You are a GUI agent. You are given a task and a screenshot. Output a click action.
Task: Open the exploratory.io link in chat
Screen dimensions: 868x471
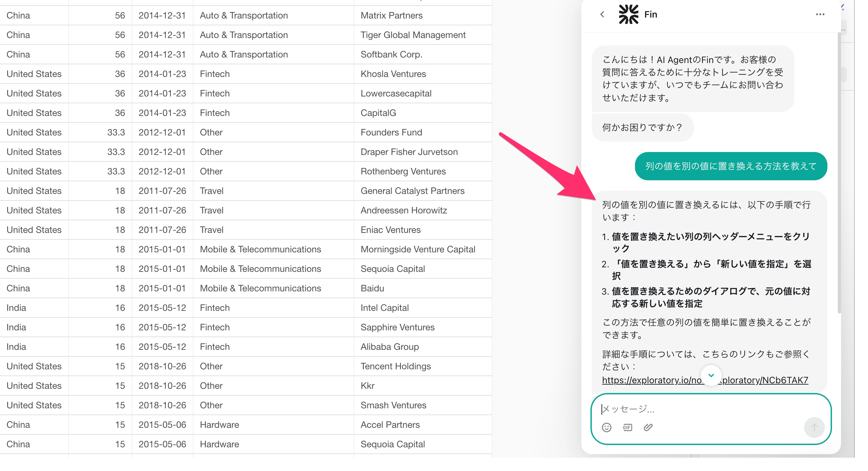(705, 380)
